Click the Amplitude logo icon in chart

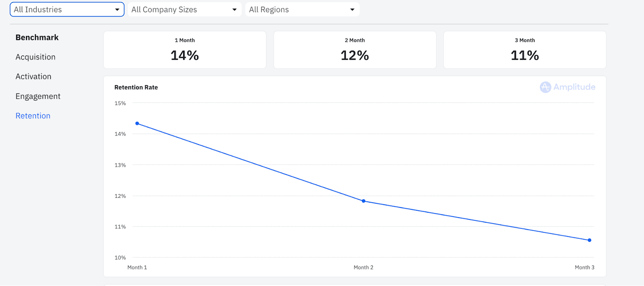(545, 87)
